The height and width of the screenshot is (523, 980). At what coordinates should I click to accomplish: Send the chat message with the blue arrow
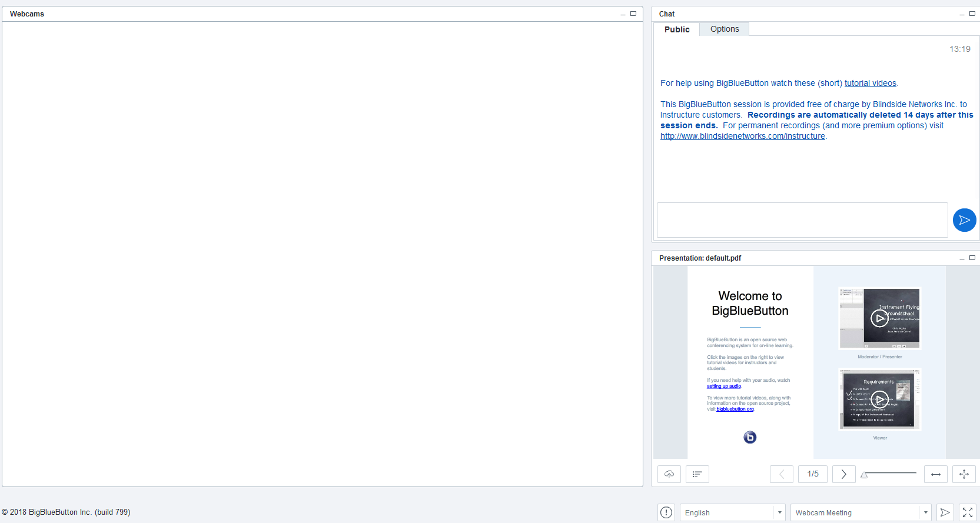click(964, 220)
